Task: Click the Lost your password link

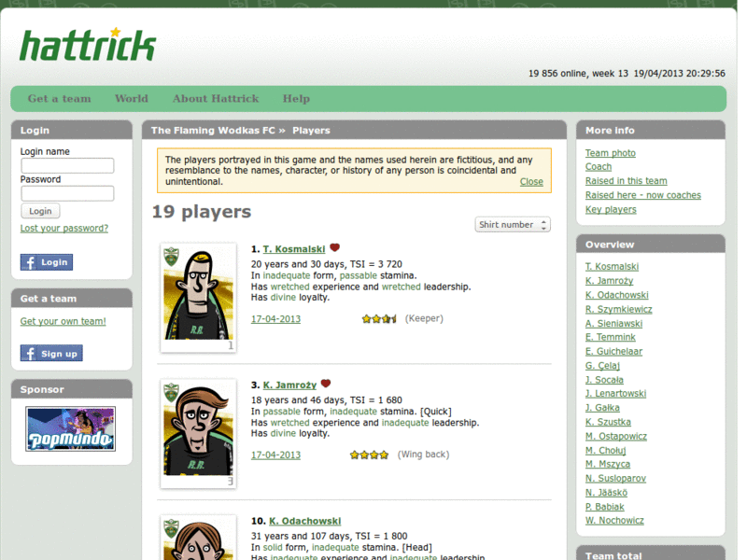Action: click(x=64, y=228)
